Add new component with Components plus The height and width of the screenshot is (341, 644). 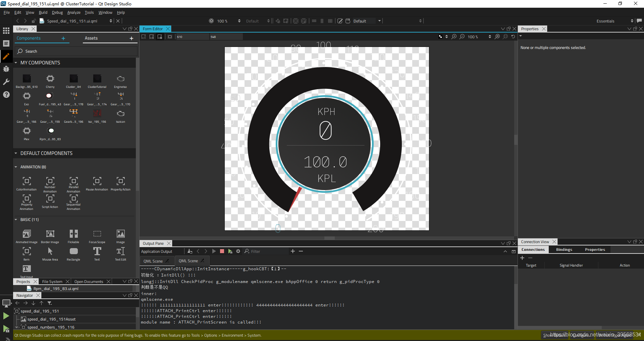pyautogui.click(x=63, y=38)
